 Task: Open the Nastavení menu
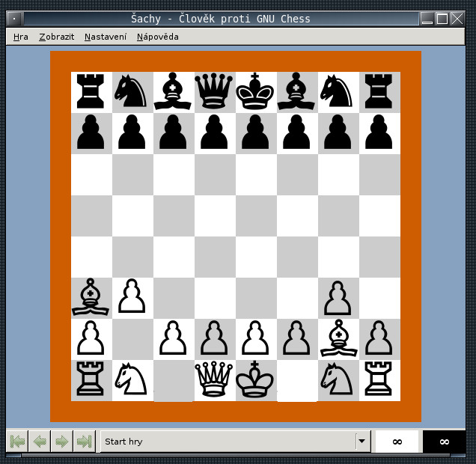point(105,37)
